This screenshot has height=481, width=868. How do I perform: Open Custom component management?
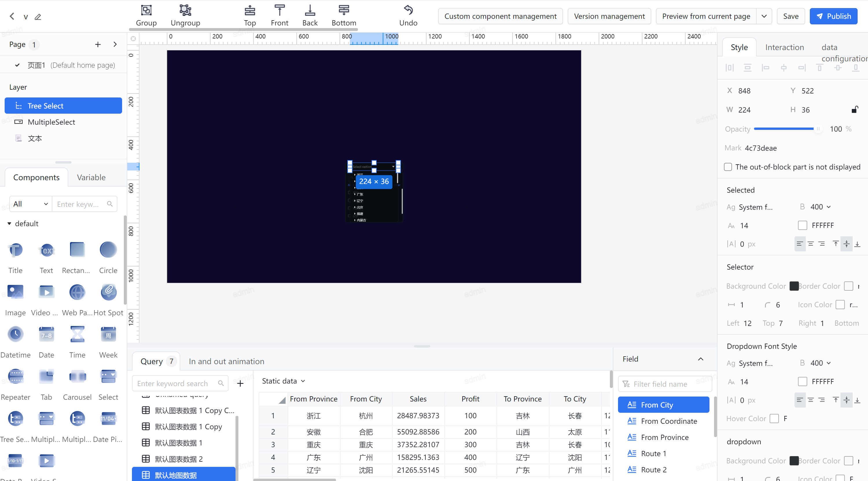pyautogui.click(x=500, y=16)
